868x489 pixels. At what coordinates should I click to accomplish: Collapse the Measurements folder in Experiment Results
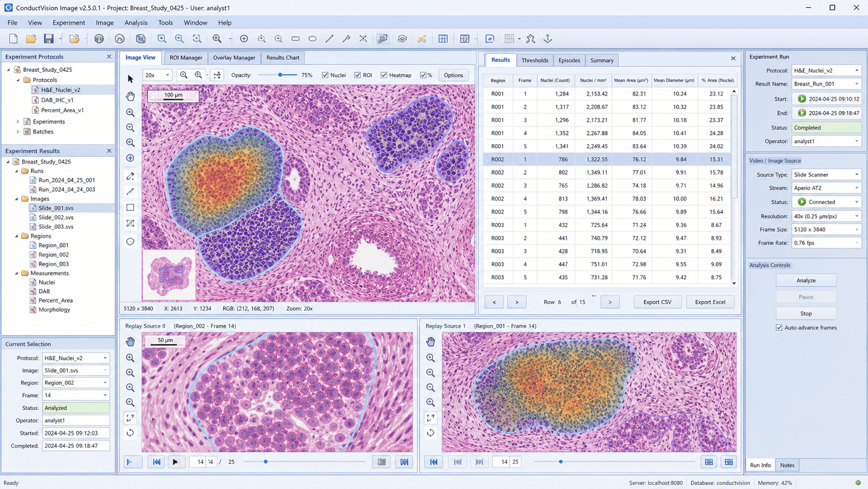click(x=17, y=273)
